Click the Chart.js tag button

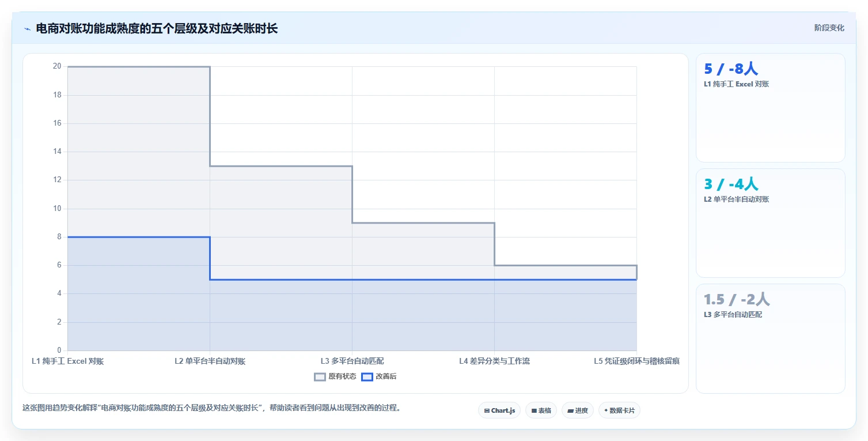[499, 410]
